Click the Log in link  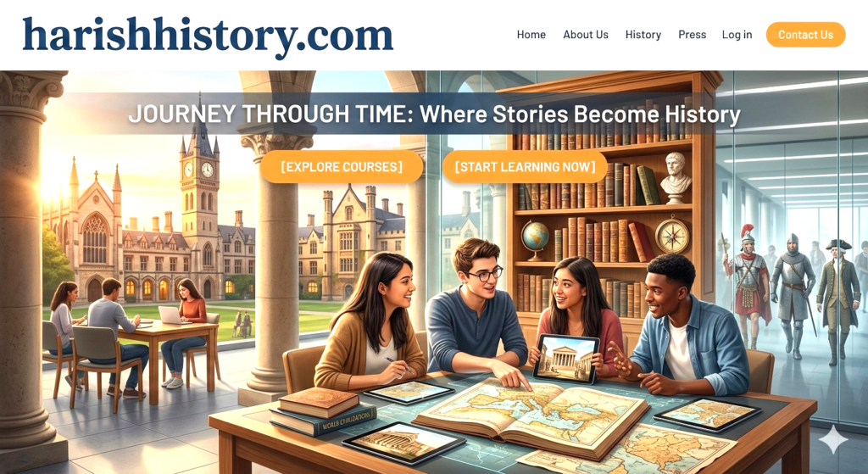click(x=737, y=34)
